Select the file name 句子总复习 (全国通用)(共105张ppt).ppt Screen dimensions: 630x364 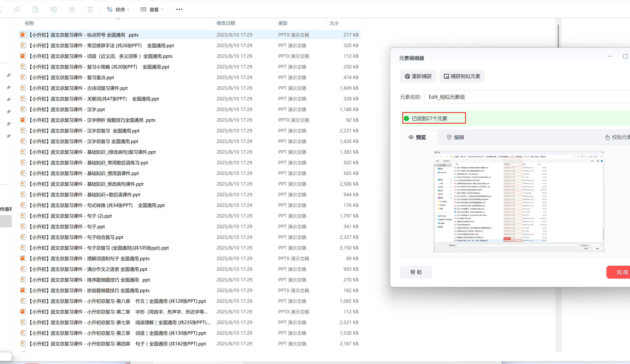click(x=99, y=248)
